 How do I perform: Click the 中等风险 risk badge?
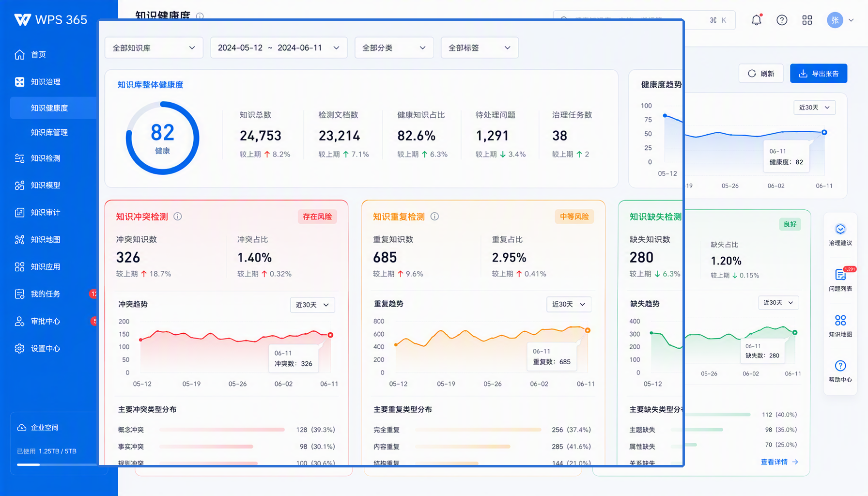574,217
